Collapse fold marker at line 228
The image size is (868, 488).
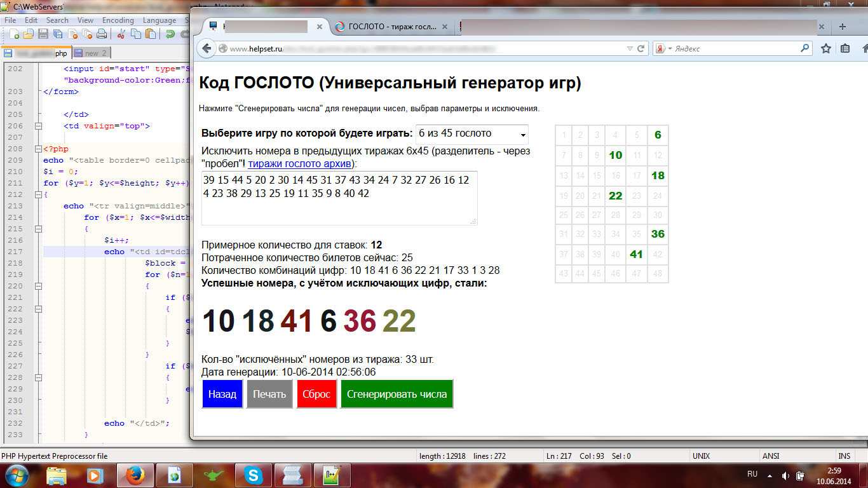38,377
